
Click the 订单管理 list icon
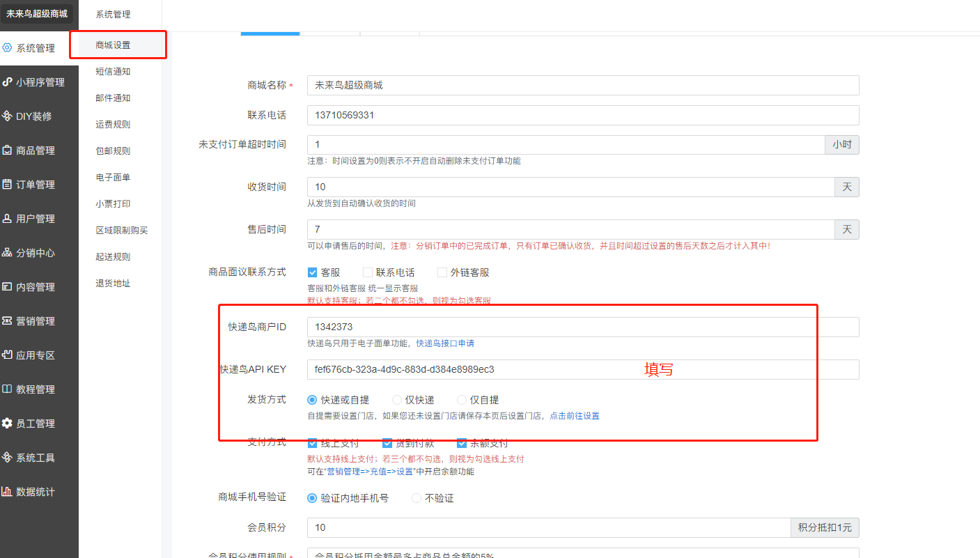tap(8, 185)
